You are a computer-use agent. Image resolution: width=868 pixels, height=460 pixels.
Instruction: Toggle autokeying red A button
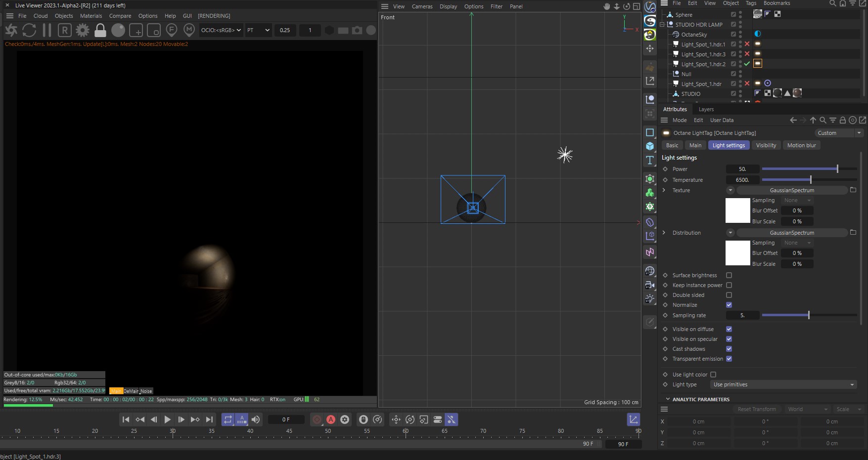click(x=331, y=419)
